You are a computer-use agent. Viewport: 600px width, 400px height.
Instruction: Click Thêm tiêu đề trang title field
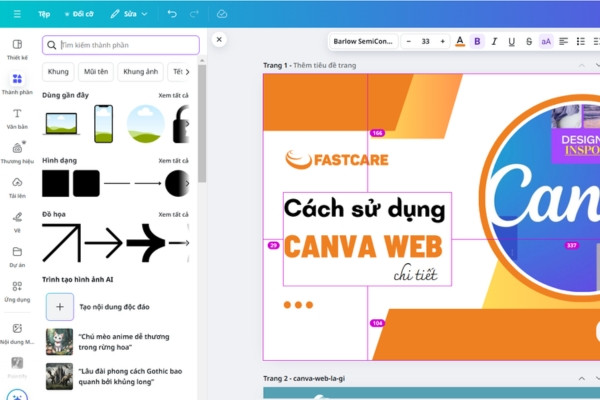point(324,65)
